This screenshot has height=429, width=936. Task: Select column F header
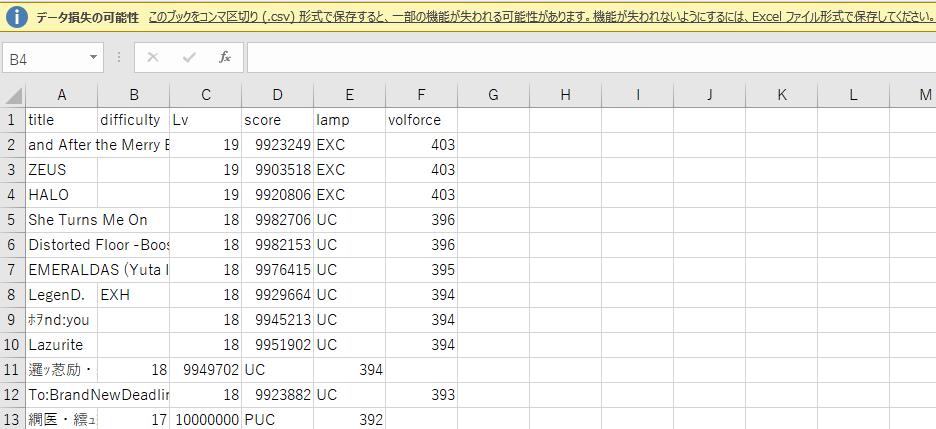pos(421,95)
